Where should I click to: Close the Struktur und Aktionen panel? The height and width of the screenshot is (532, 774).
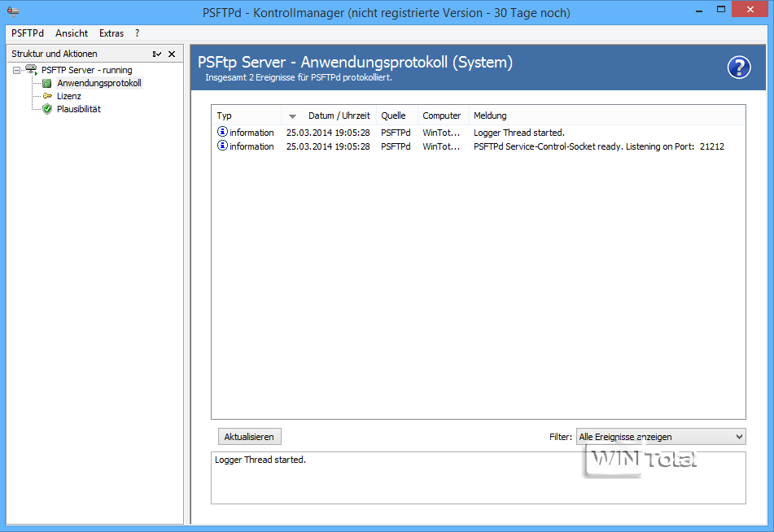[172, 54]
